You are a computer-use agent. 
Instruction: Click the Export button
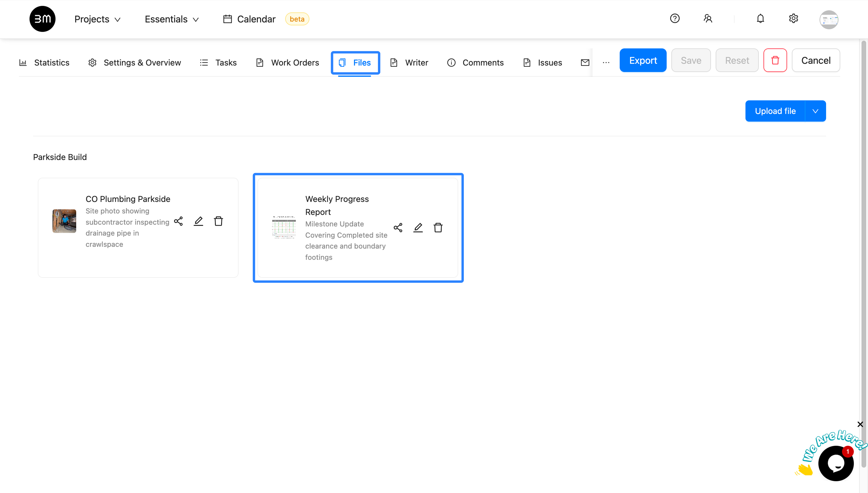pos(643,60)
